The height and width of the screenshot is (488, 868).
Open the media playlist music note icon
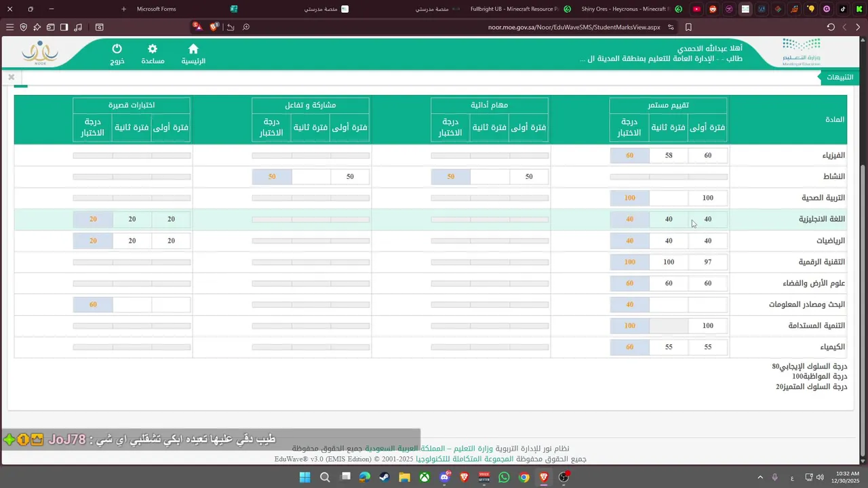[x=78, y=27]
